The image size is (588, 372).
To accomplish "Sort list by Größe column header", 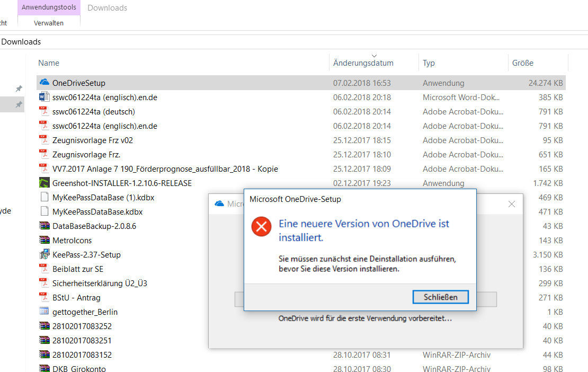I will click(x=523, y=63).
